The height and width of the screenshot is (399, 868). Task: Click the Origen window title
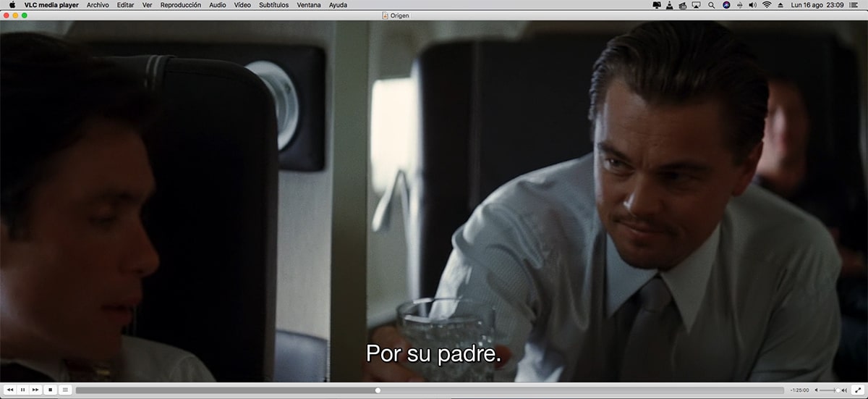pyautogui.click(x=400, y=15)
